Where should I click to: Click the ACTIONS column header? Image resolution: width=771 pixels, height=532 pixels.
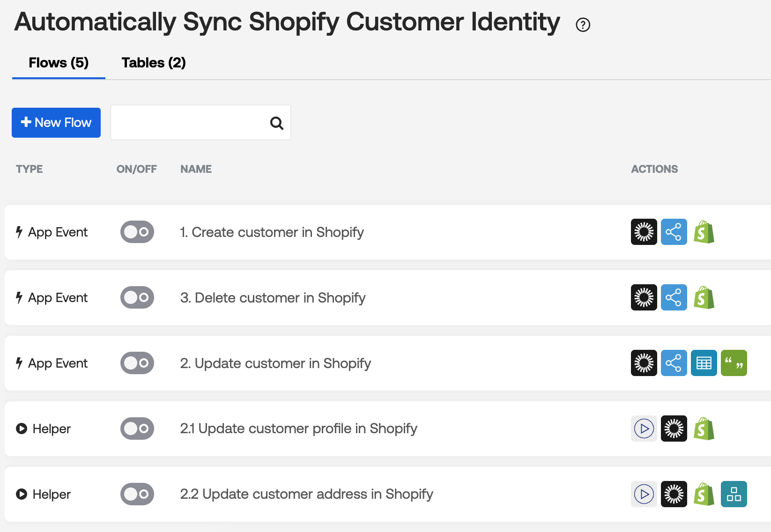point(654,169)
